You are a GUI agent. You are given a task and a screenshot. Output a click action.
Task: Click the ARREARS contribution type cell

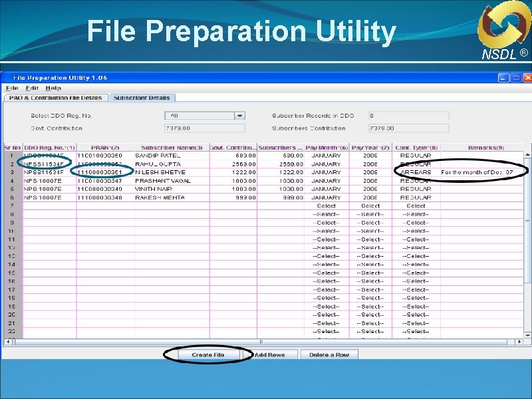[416, 172]
